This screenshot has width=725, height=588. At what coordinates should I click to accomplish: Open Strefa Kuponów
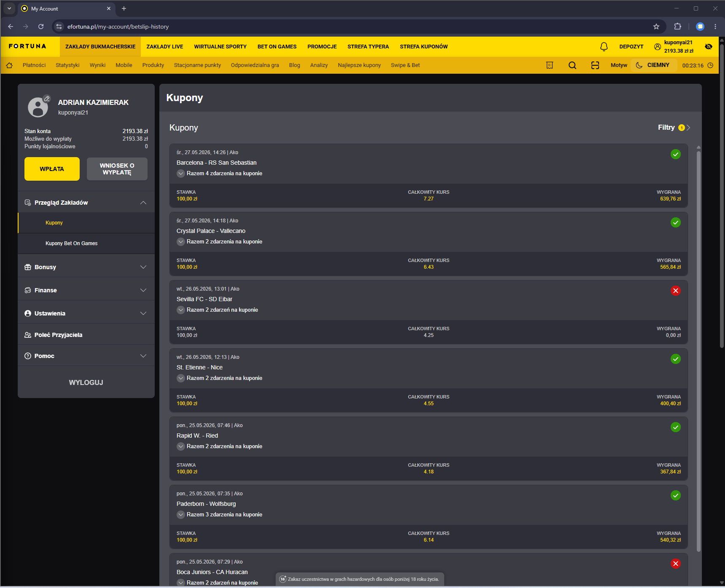[x=424, y=47]
